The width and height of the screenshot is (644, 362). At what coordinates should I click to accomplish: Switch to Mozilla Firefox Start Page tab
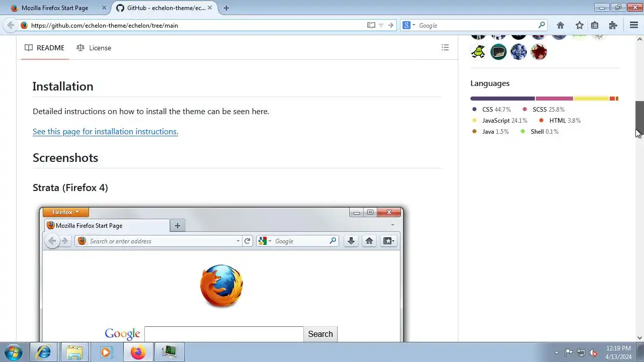[59, 8]
